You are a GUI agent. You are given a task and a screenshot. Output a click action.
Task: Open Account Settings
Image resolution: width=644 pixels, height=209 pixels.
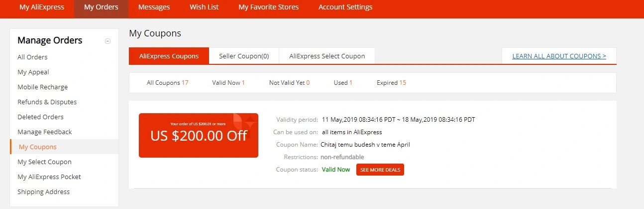tap(345, 7)
